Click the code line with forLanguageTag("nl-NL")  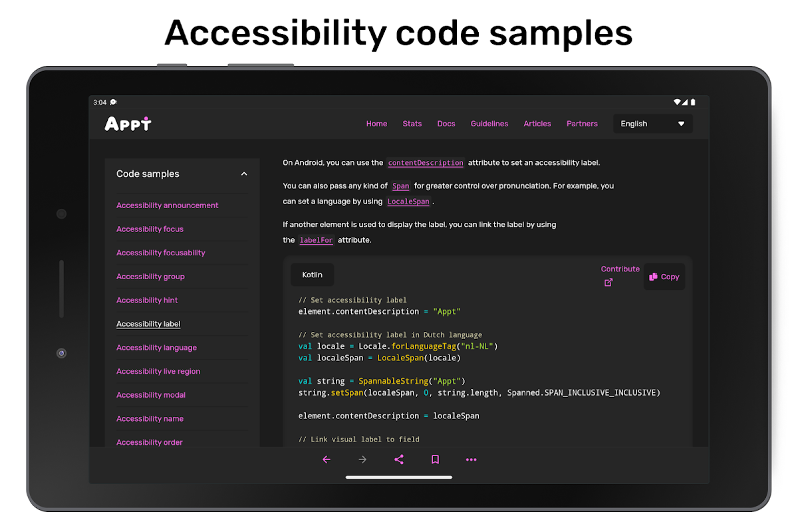pos(398,346)
